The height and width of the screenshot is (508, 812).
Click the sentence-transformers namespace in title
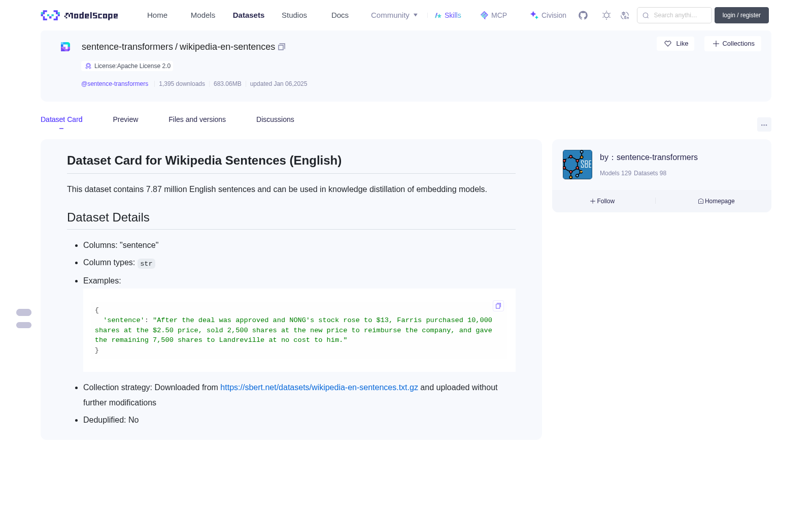127,47
